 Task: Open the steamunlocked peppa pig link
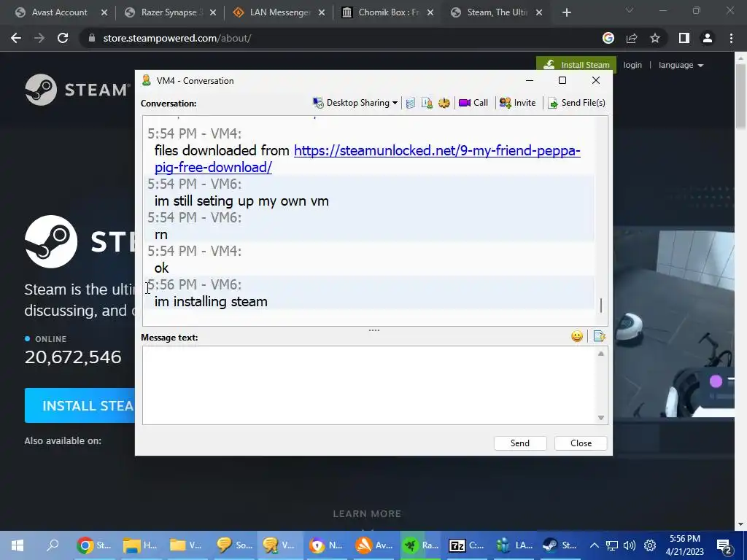coord(367,158)
